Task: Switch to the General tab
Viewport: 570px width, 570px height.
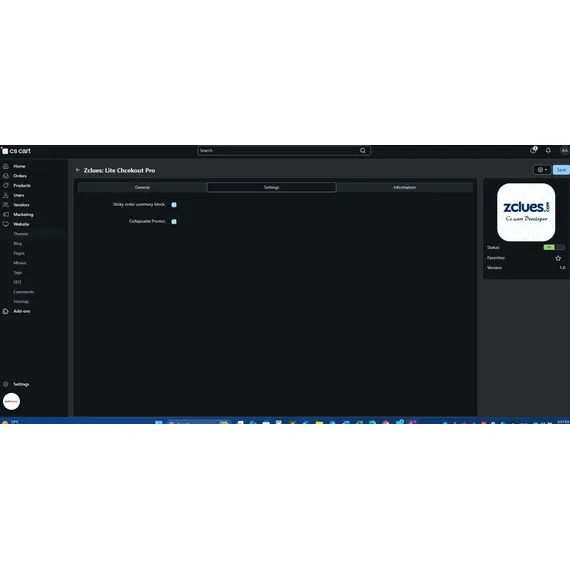Action: point(142,187)
